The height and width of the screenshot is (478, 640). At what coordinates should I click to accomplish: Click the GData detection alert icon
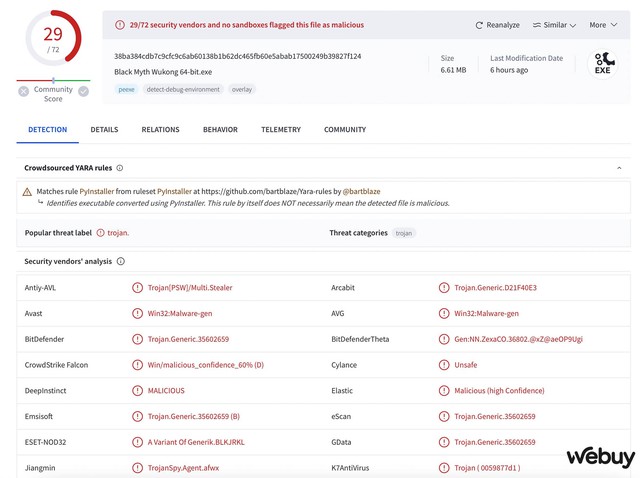(x=444, y=442)
